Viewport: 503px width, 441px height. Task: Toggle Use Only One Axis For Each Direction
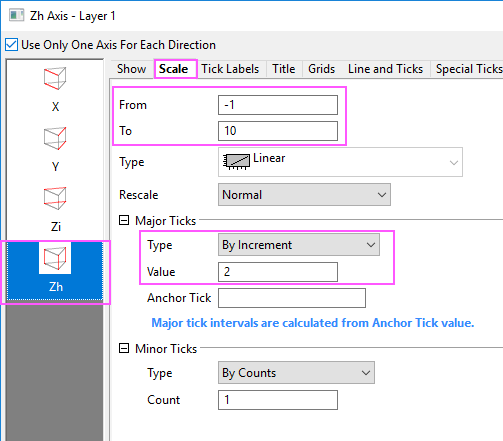pyautogui.click(x=11, y=45)
